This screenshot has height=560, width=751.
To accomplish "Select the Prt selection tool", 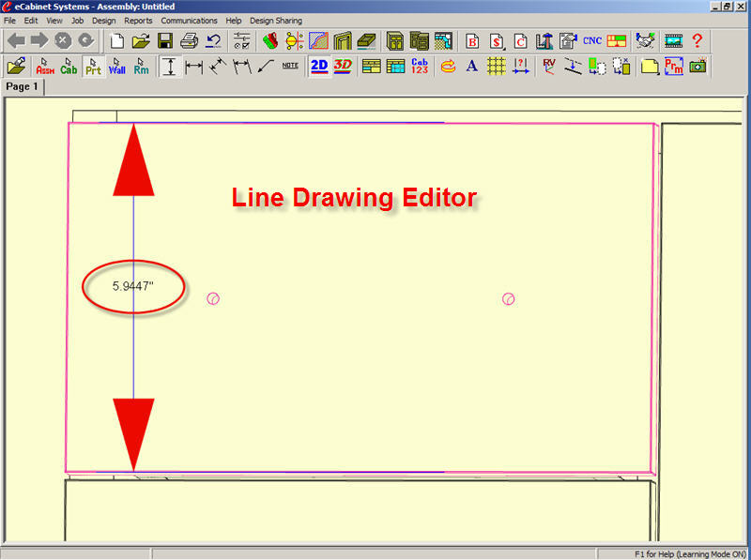I will (x=93, y=67).
